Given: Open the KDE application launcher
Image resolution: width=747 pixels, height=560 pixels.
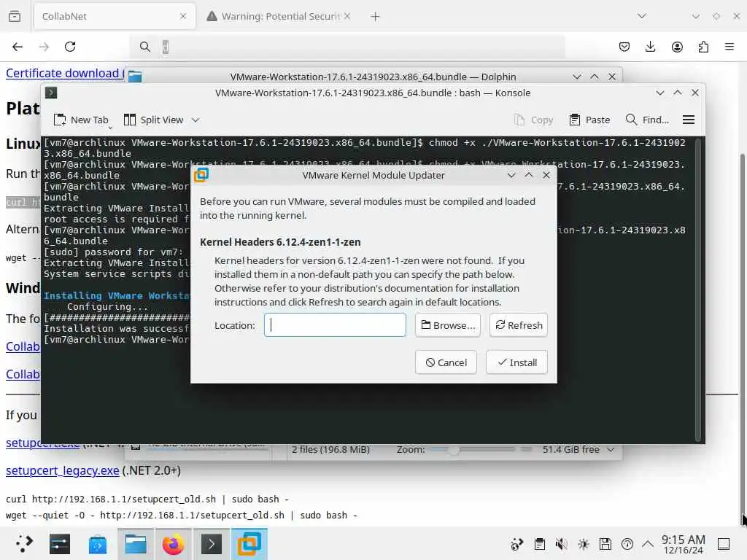Looking at the screenshot, I should point(24,544).
